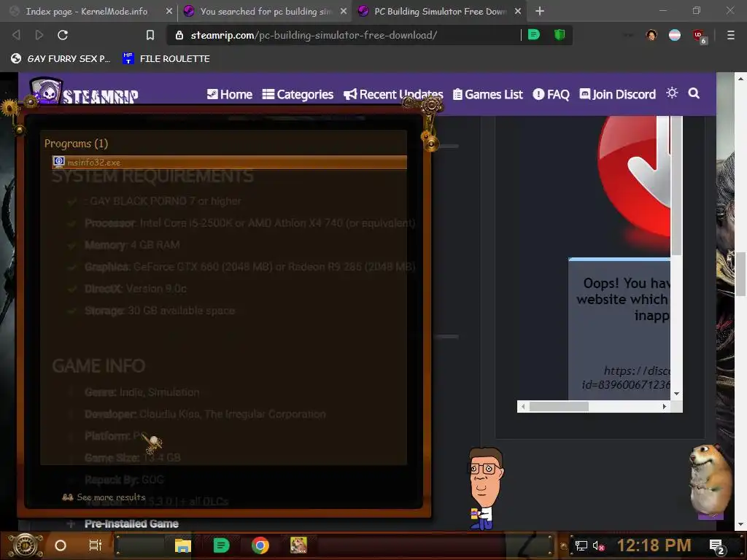Open the Categories nav menu

[x=298, y=94]
